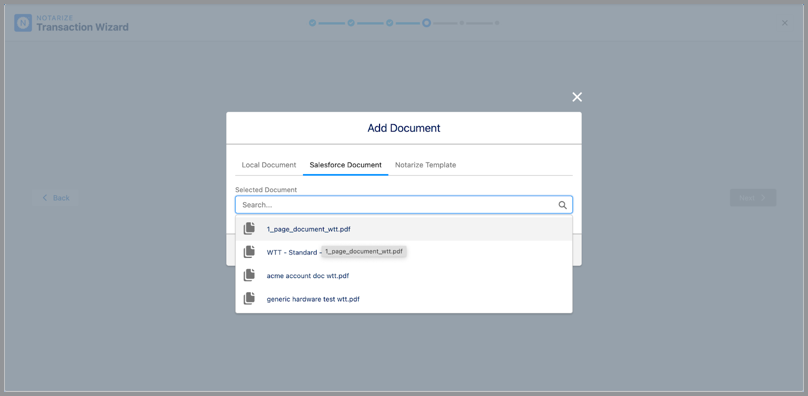Viewport: 808px width, 396px height.
Task: Go Back in the wizard
Action: pos(56,197)
